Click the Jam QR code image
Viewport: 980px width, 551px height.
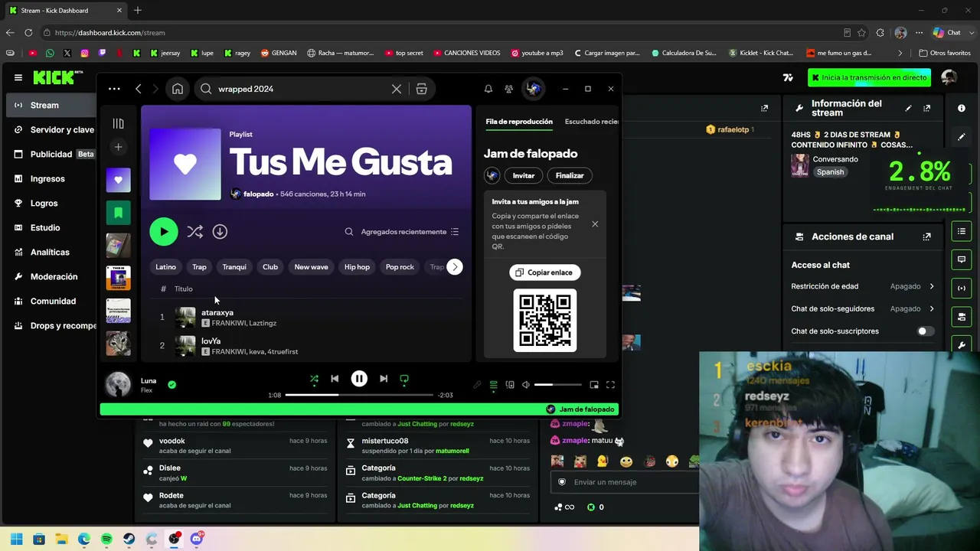[x=545, y=321]
